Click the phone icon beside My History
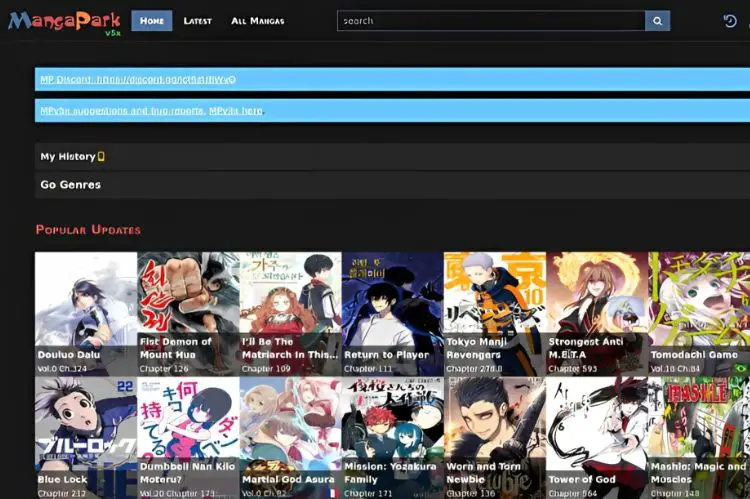This screenshot has height=499, width=750. 101,156
